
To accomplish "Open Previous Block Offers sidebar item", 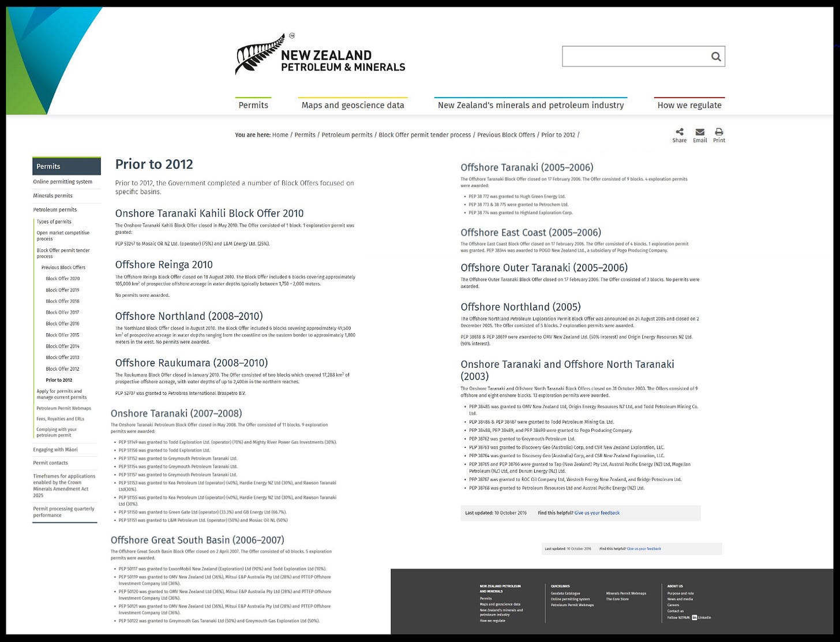I will 63,267.
